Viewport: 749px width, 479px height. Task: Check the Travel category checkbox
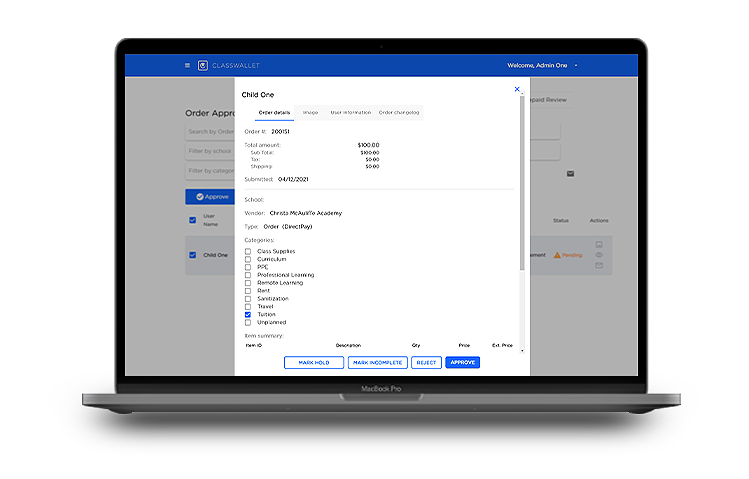248,307
